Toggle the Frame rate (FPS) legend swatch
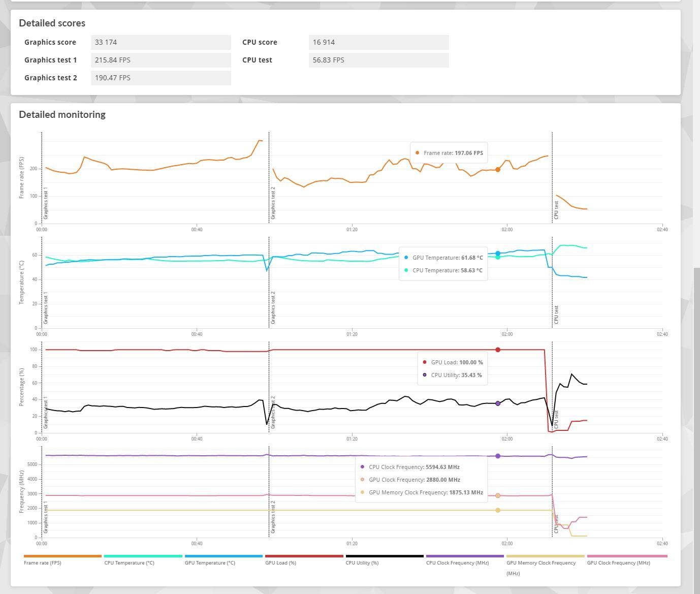 click(x=62, y=556)
